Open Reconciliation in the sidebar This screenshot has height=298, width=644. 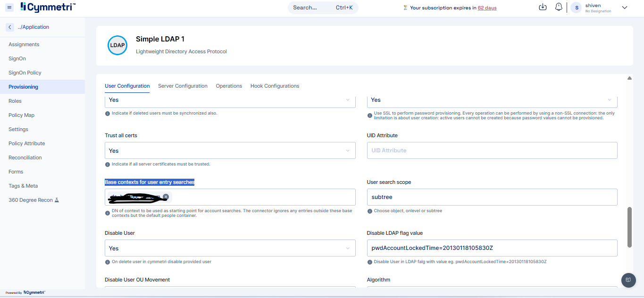point(42,157)
